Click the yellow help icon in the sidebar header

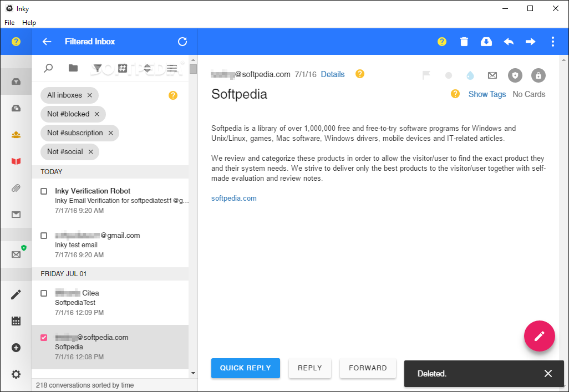point(16,42)
